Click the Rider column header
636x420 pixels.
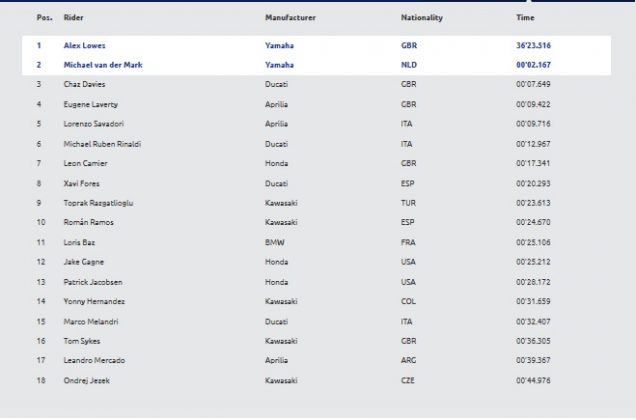tap(73, 18)
